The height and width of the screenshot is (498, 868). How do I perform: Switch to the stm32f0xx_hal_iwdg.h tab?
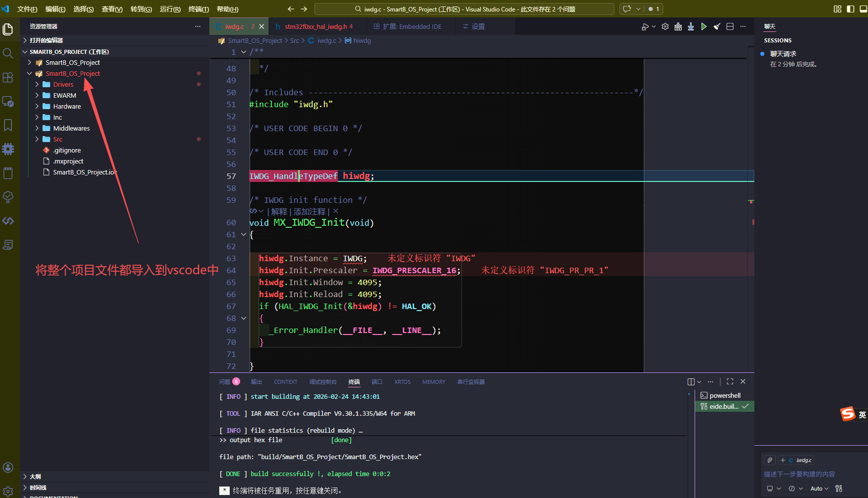coord(316,26)
